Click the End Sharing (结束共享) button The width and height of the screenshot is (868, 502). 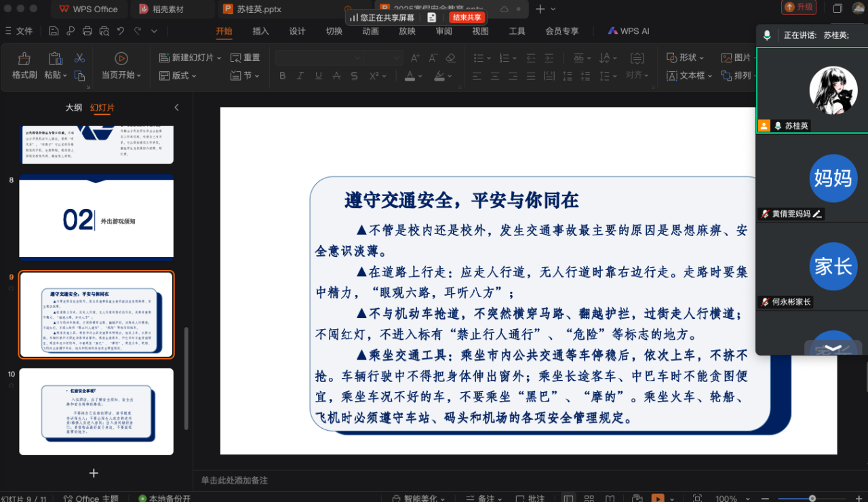click(467, 18)
